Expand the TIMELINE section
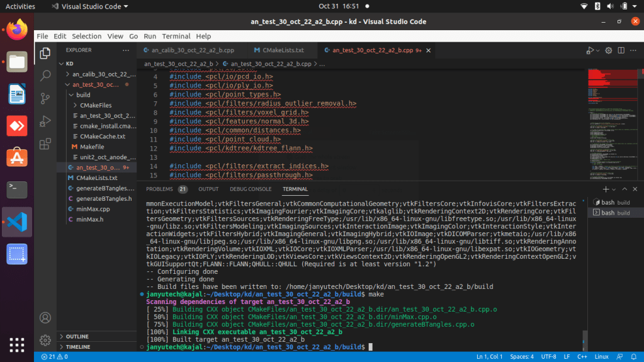This screenshot has width=644, height=362. point(77,347)
